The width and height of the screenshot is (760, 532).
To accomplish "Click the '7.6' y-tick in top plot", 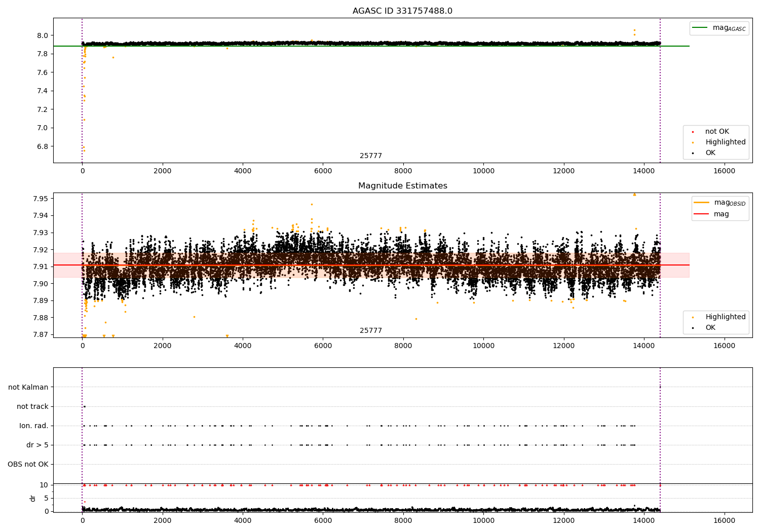I will click(42, 73).
